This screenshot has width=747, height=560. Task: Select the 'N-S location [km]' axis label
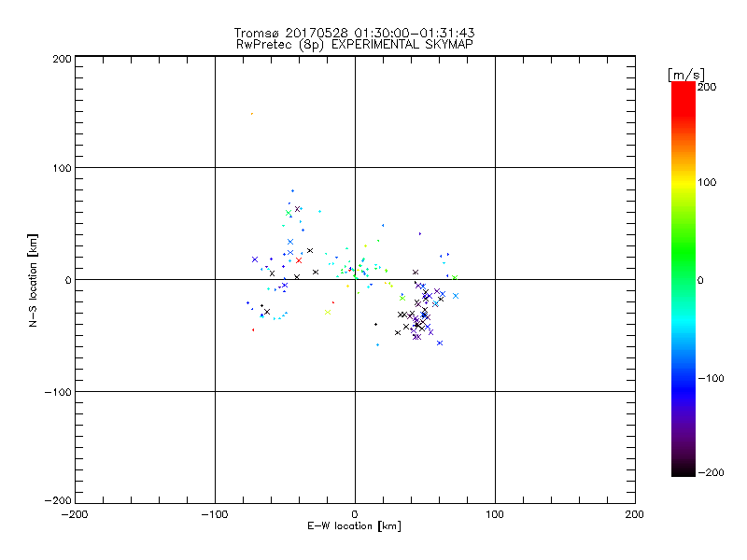click(33, 281)
